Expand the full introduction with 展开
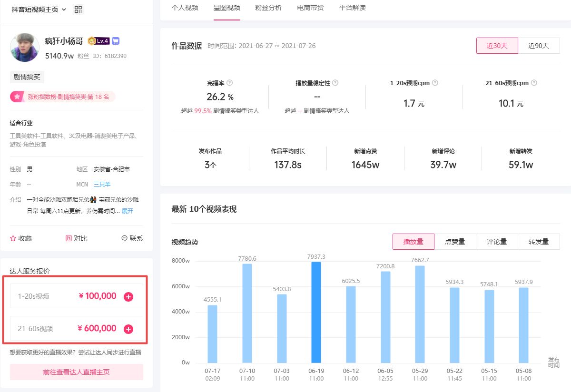 [128, 211]
